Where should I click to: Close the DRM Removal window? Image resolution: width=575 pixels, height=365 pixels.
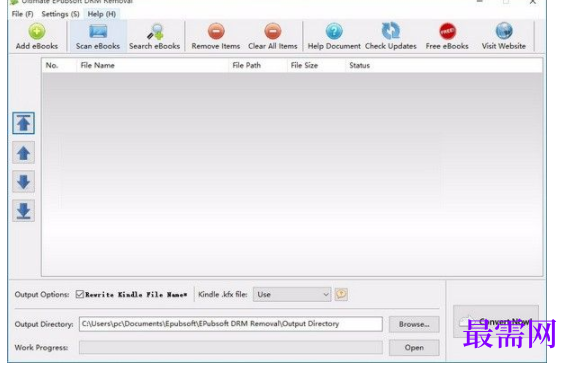(x=532, y=2)
